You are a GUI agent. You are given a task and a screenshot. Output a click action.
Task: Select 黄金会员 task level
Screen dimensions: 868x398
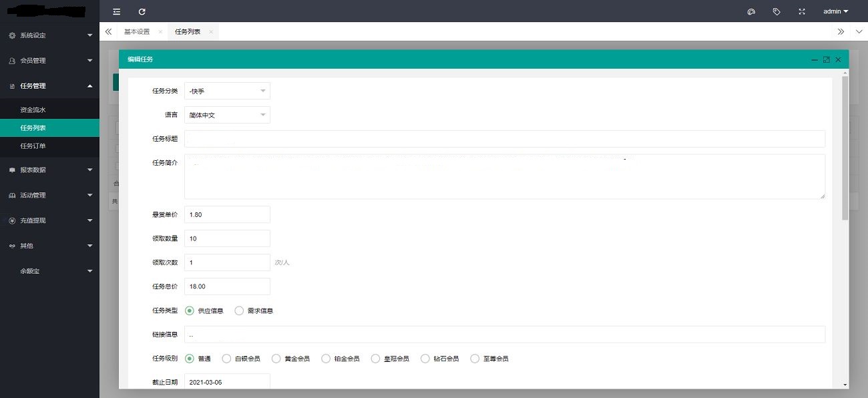pyautogui.click(x=291, y=359)
